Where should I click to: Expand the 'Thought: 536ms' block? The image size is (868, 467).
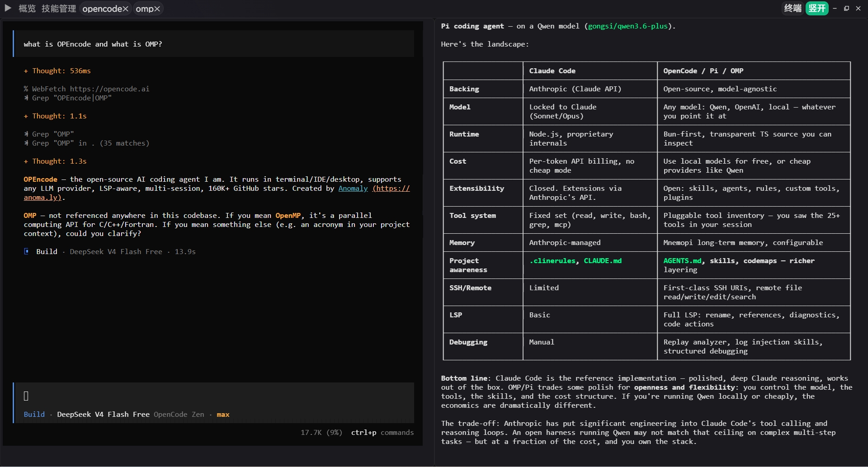coord(57,71)
